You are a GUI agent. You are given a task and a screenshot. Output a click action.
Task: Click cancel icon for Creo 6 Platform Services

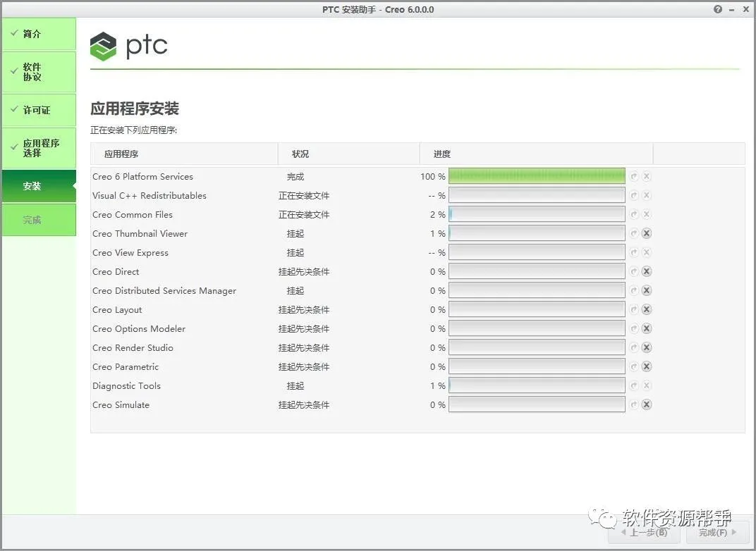[647, 176]
